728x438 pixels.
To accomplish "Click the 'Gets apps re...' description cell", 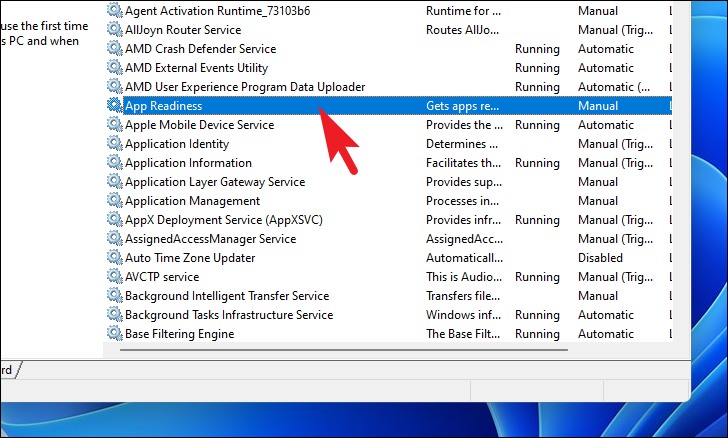I will 462,106.
